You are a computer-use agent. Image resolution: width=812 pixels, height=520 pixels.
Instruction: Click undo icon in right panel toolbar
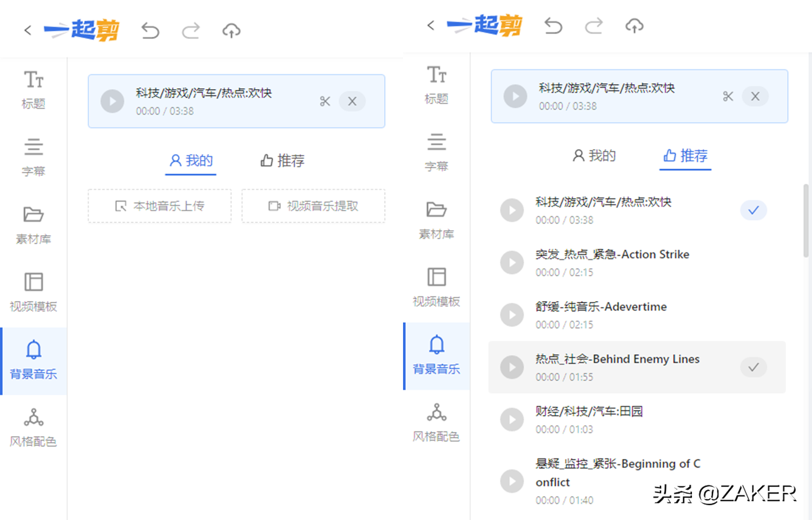point(553,26)
